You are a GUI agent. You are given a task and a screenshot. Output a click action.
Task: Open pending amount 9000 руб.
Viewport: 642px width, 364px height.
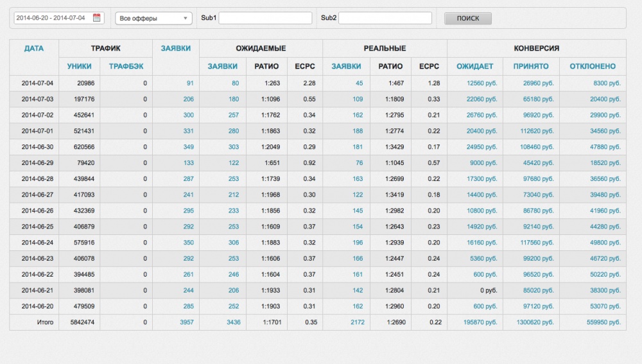tap(483, 163)
